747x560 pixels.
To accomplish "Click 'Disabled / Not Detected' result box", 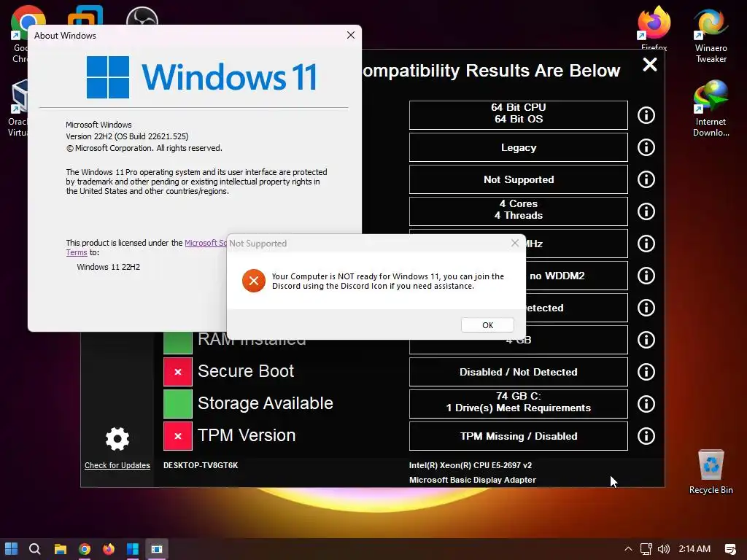I will 519,372.
